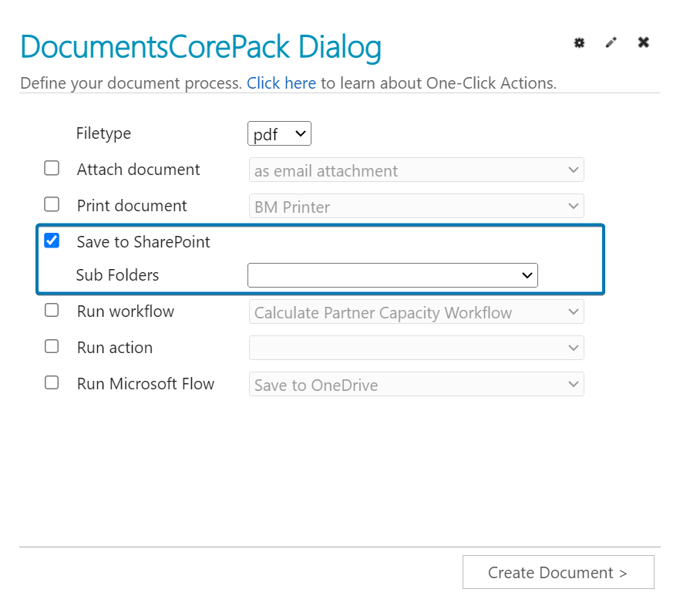Screen dimensions: 680x616
Task: Check the Run action option
Action: tap(52, 346)
